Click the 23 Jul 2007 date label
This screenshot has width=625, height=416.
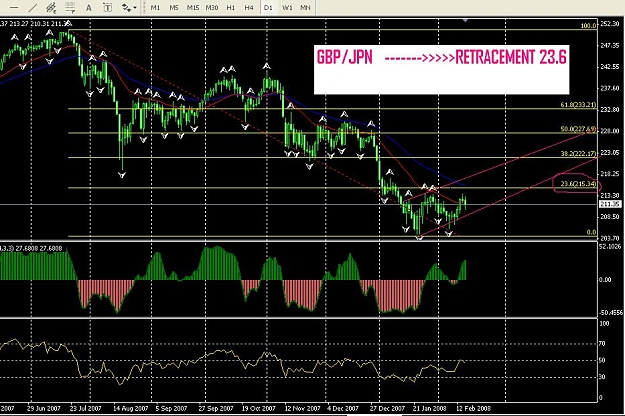coord(85,408)
